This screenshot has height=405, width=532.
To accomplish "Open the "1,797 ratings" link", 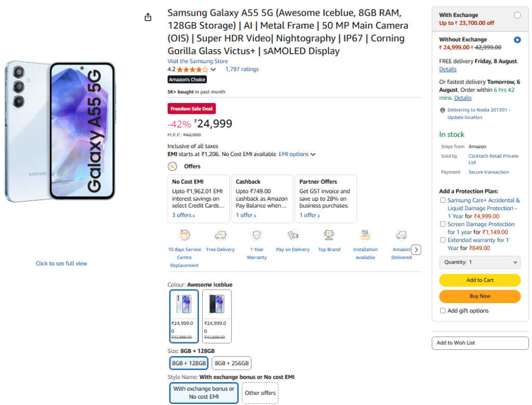I will pyautogui.click(x=242, y=69).
